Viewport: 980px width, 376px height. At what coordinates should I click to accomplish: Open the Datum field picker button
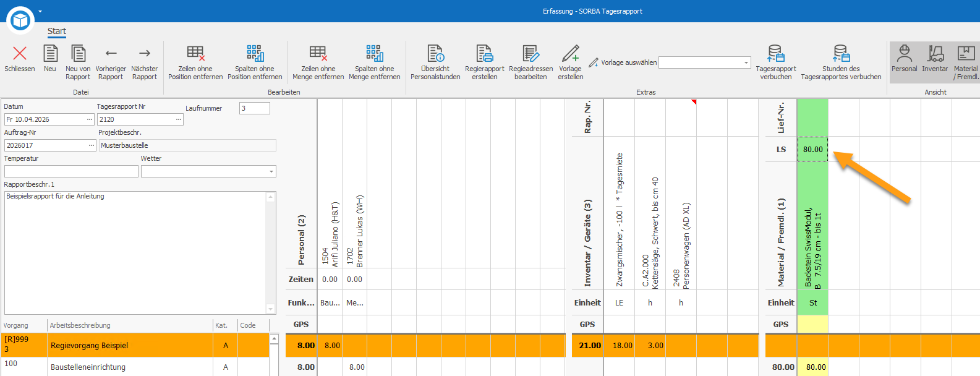pos(90,119)
